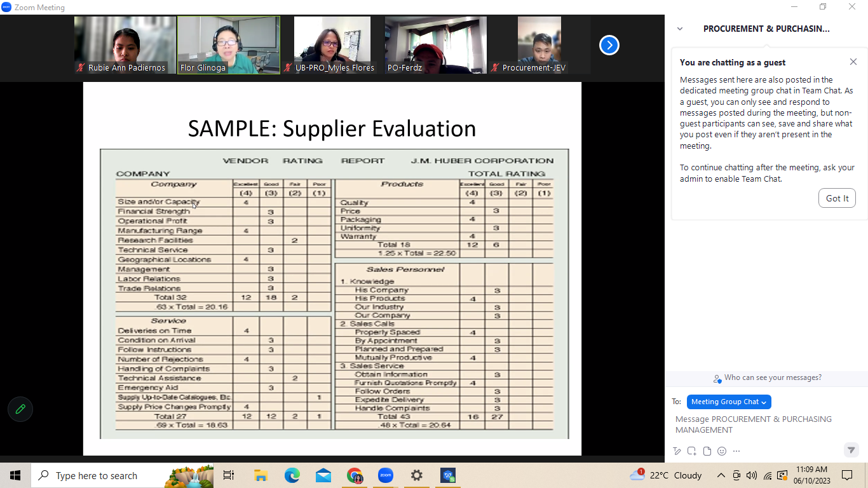Expand the Meeting Group Chat recipient dropdown
The image size is (868, 488).
click(x=728, y=402)
